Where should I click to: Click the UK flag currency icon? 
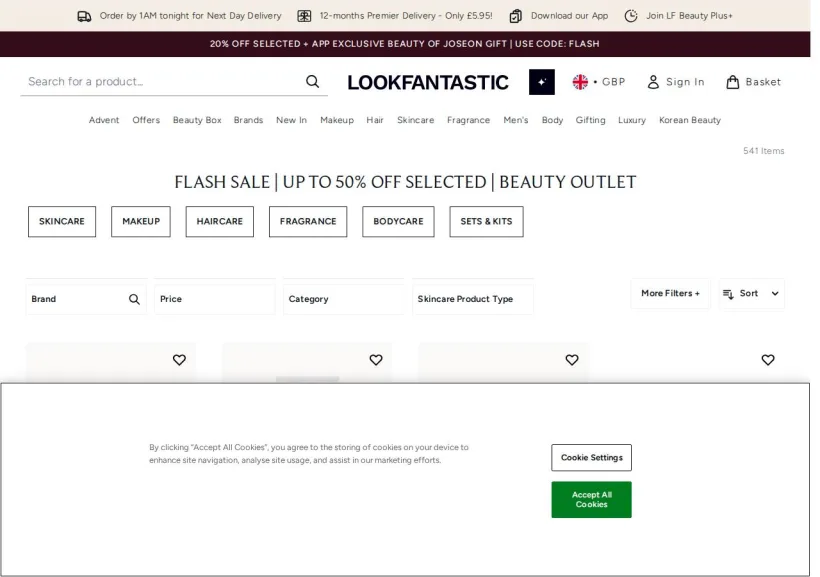pyautogui.click(x=580, y=82)
